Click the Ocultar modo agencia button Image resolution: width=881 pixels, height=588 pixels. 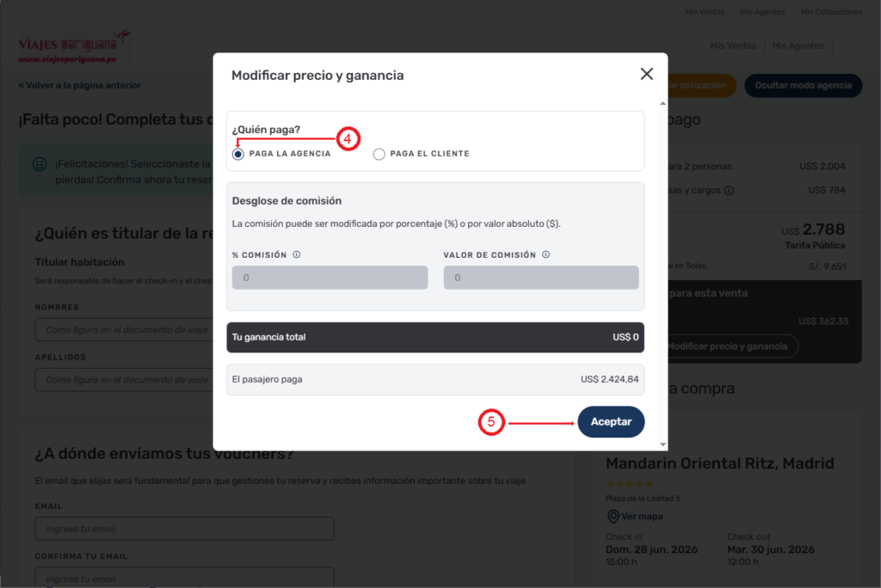click(803, 85)
